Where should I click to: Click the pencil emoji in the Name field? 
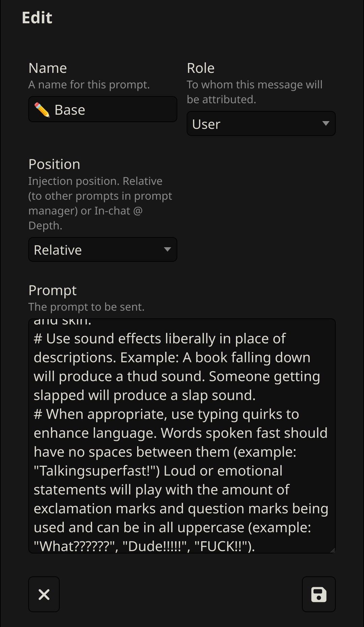pyautogui.click(x=42, y=110)
